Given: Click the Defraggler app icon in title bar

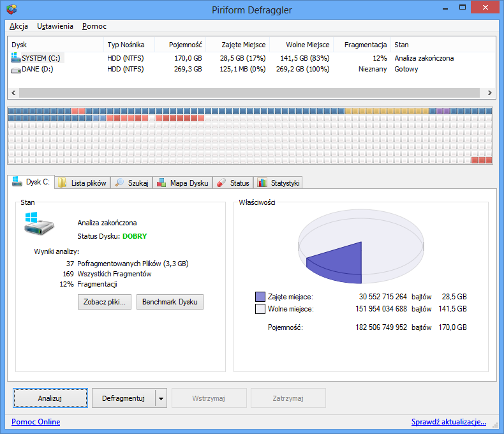Looking at the screenshot, I should point(11,10).
